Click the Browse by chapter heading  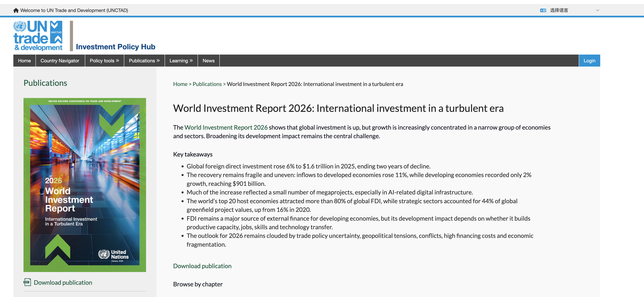198,284
